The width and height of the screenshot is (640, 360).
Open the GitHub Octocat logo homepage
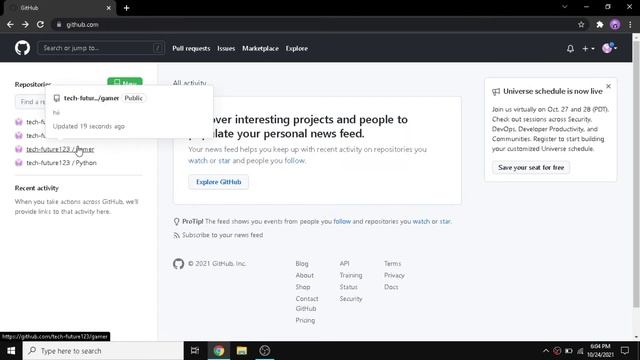tap(22, 48)
